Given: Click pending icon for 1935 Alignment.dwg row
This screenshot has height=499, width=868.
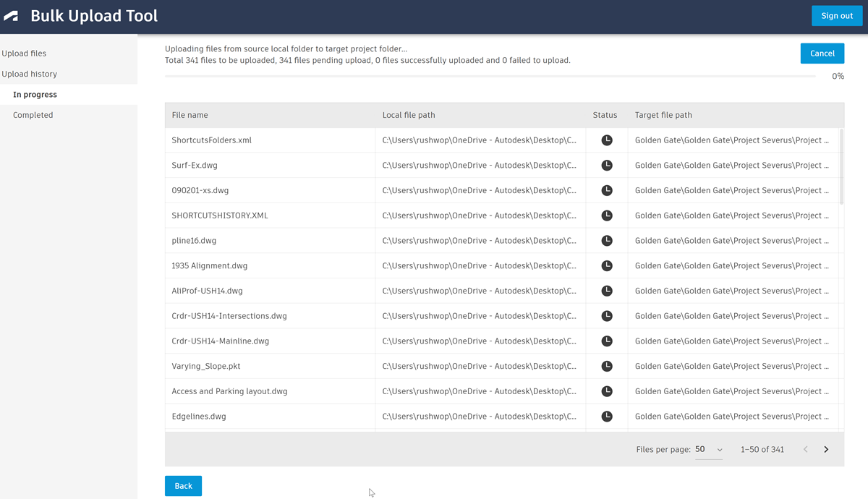Looking at the screenshot, I should point(607,265).
